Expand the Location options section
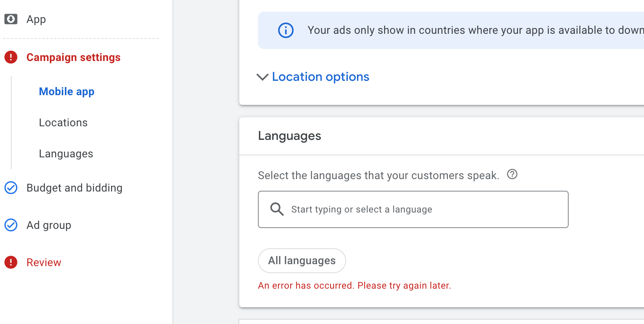The height and width of the screenshot is (324, 644). pos(320,77)
